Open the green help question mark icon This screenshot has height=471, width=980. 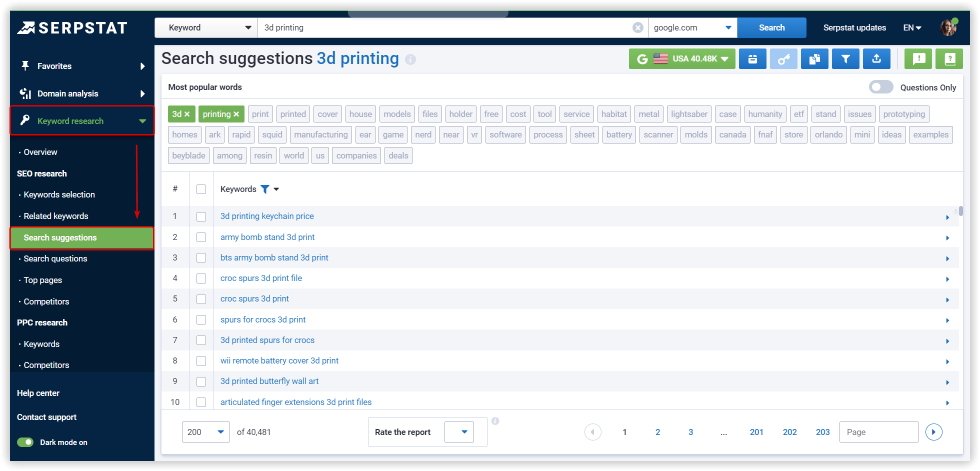click(x=949, y=59)
